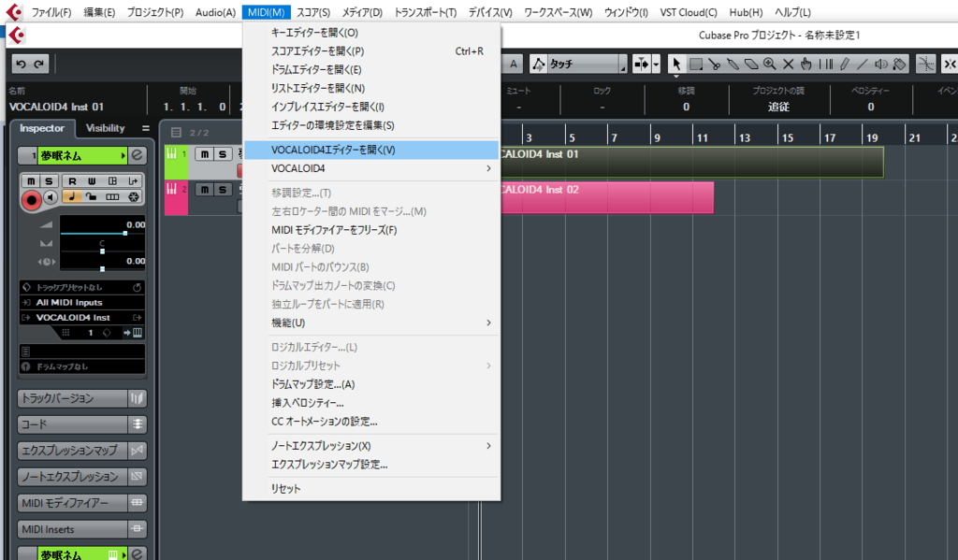Click the track list filter icon
Viewport: 958px width, 560px height.
176,132
